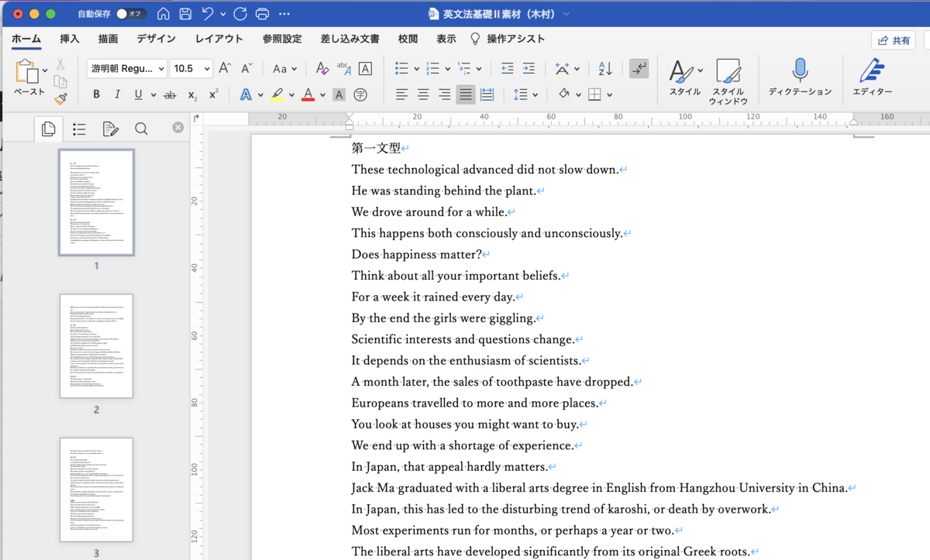Toggle strikethrough (abc) formatting
This screenshot has height=560, width=930.
pos(170,94)
